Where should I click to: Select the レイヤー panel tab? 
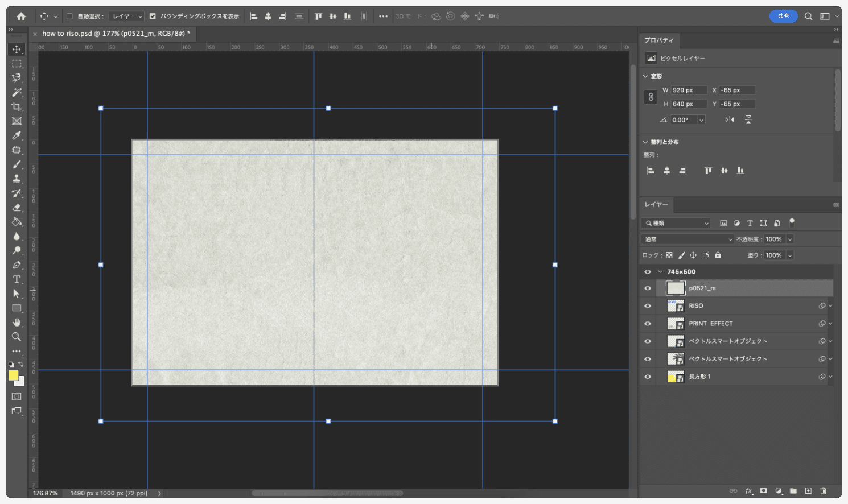[656, 205]
